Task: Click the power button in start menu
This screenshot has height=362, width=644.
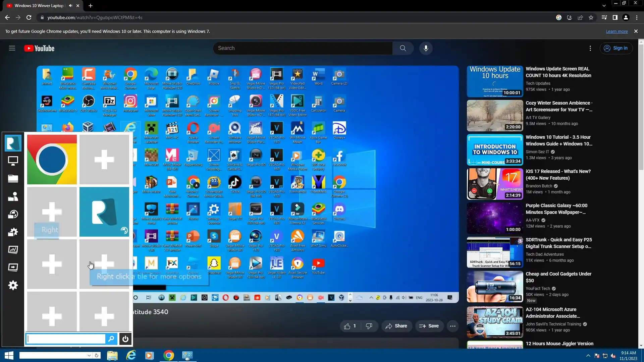Action: point(125,339)
